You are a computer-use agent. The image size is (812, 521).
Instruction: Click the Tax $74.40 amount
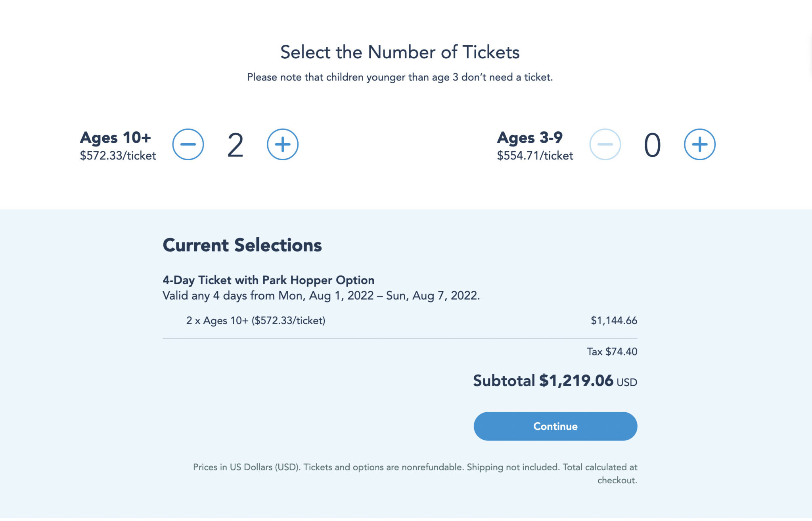pos(612,352)
